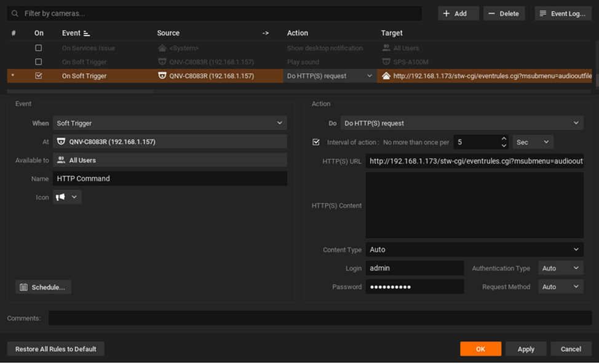Enable the On Services Issue rule checkbox
The height and width of the screenshot is (364, 599).
click(39, 48)
